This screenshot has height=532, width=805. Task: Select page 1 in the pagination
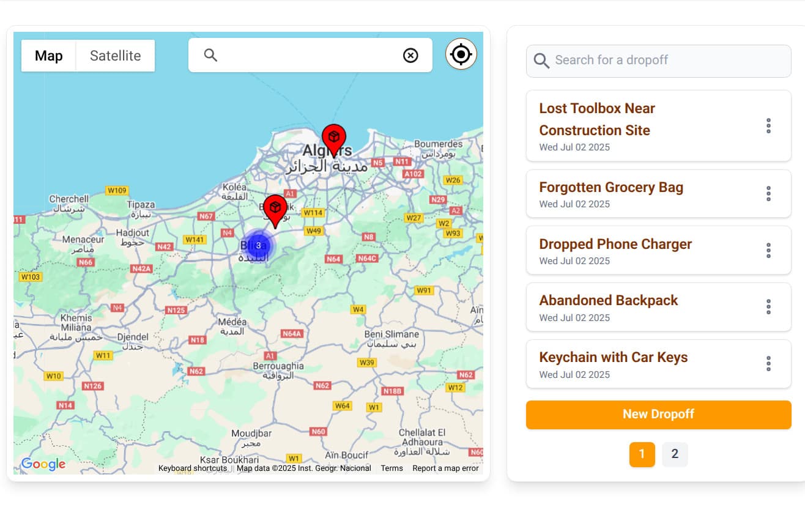[x=642, y=454]
